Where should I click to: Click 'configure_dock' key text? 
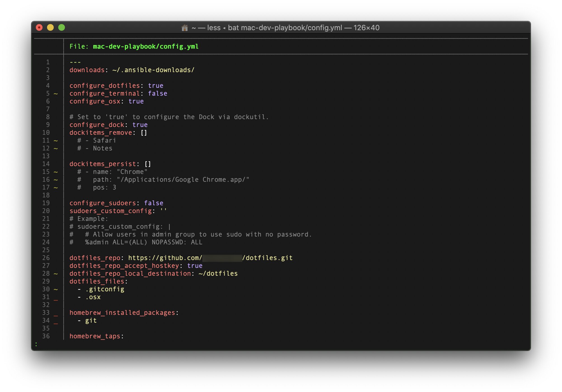[97, 125]
